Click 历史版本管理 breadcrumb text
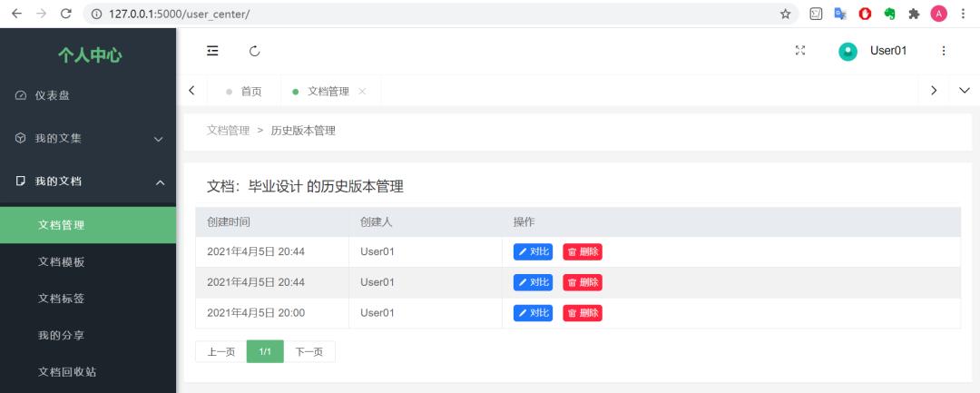The width and height of the screenshot is (980, 393). [x=303, y=131]
